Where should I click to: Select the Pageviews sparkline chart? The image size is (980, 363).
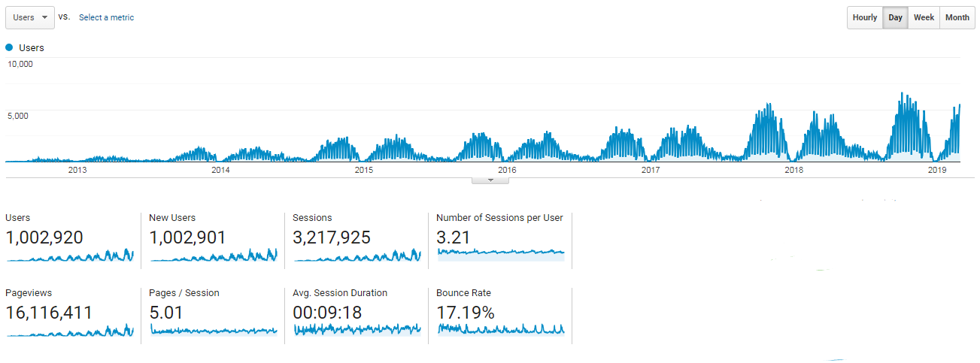[69, 330]
